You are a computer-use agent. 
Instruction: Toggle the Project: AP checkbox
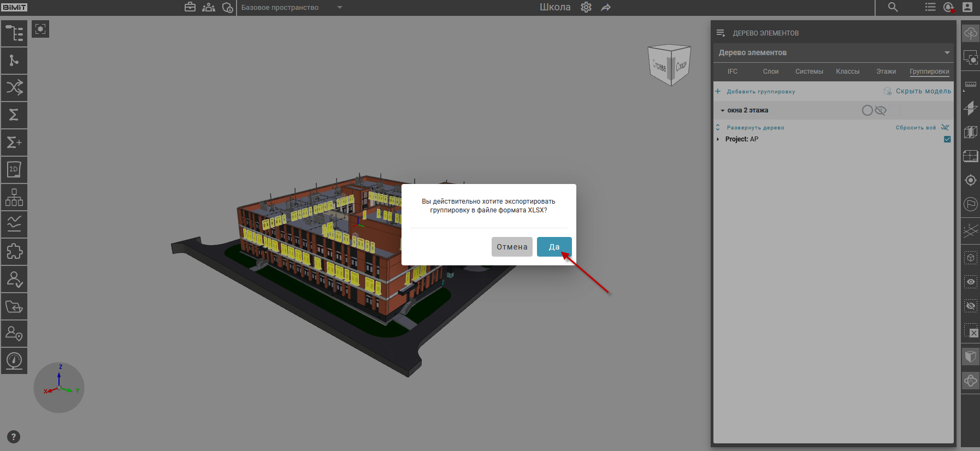click(947, 139)
